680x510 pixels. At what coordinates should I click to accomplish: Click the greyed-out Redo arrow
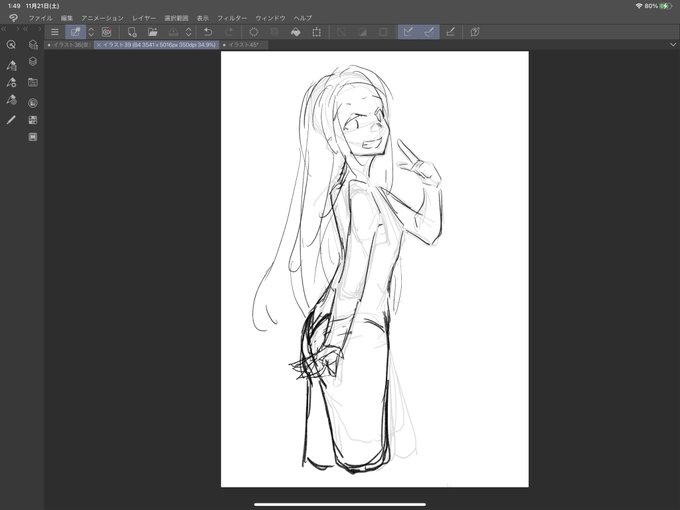[x=229, y=32]
